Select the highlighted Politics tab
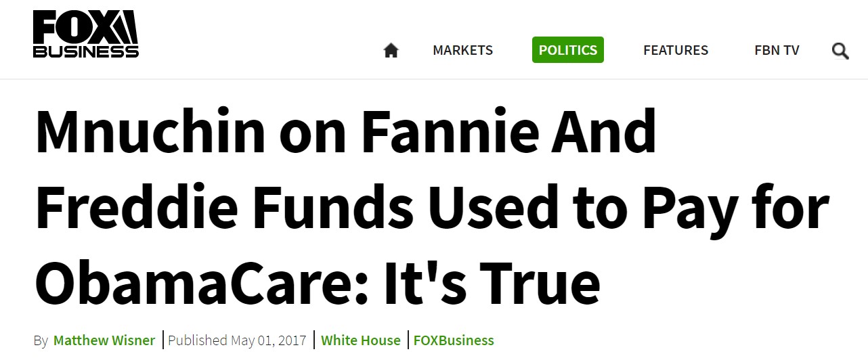The image size is (868, 358). pyautogui.click(x=567, y=50)
